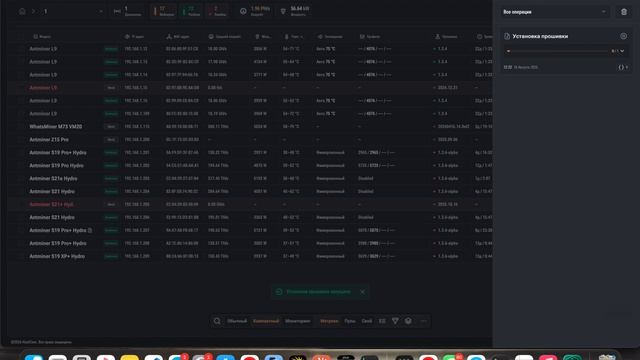Sort by the Профиль column header
This screenshot has height=360, width=640.
(370, 37)
